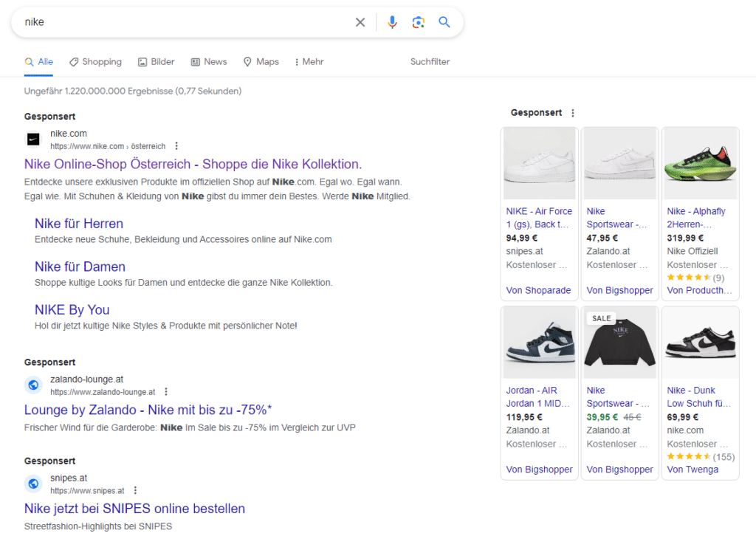The height and width of the screenshot is (536, 756).
Task: Click the Von Producth... link
Action: [699, 291]
